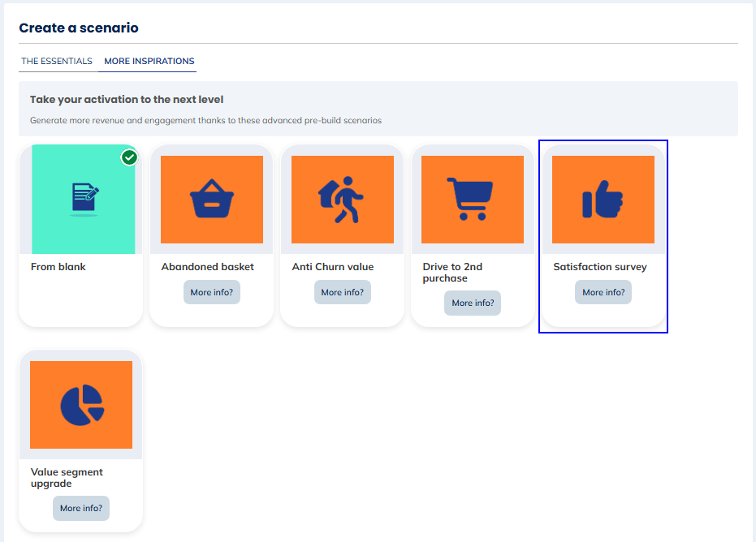Image resolution: width=756 pixels, height=542 pixels.
Task: Click the Value segment upgrade label
Action: tap(67, 478)
